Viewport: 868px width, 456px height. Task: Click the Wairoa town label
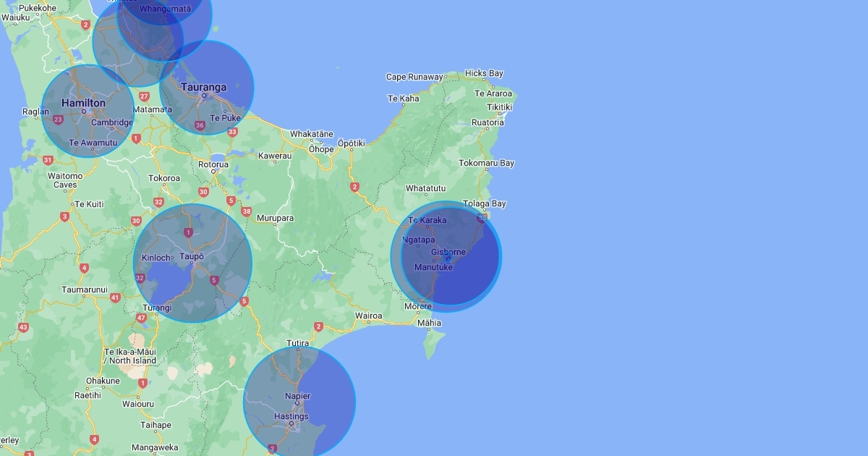(x=368, y=316)
